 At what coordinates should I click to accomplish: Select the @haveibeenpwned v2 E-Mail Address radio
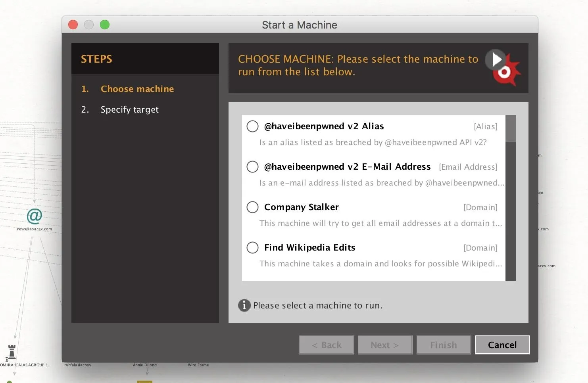point(252,167)
